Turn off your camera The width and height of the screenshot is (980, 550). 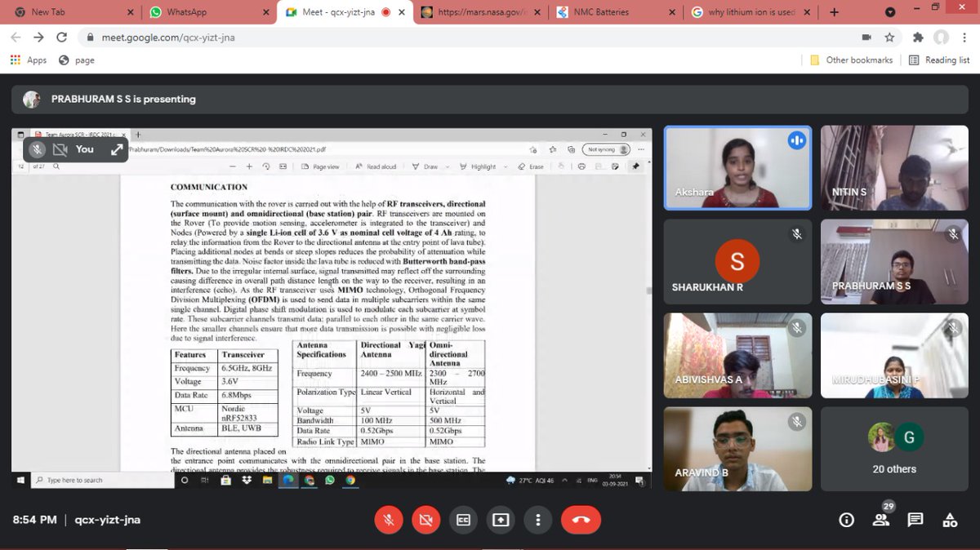(x=425, y=520)
